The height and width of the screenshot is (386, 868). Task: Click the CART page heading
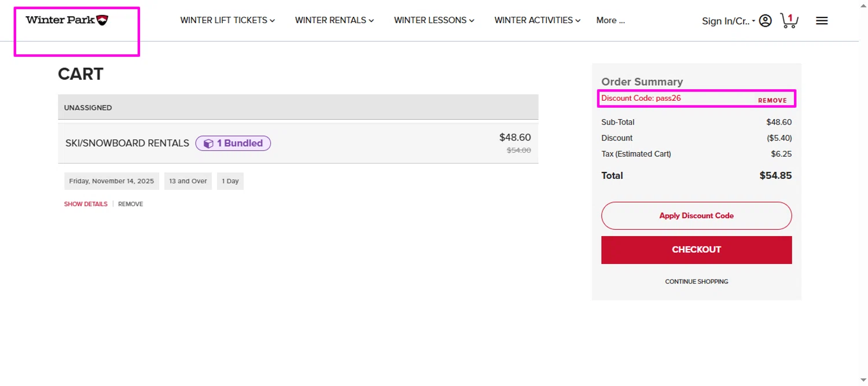pyautogui.click(x=81, y=74)
